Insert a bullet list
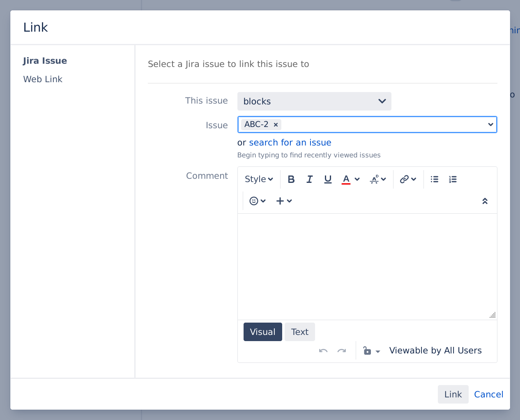This screenshot has height=420, width=520. pyautogui.click(x=435, y=179)
